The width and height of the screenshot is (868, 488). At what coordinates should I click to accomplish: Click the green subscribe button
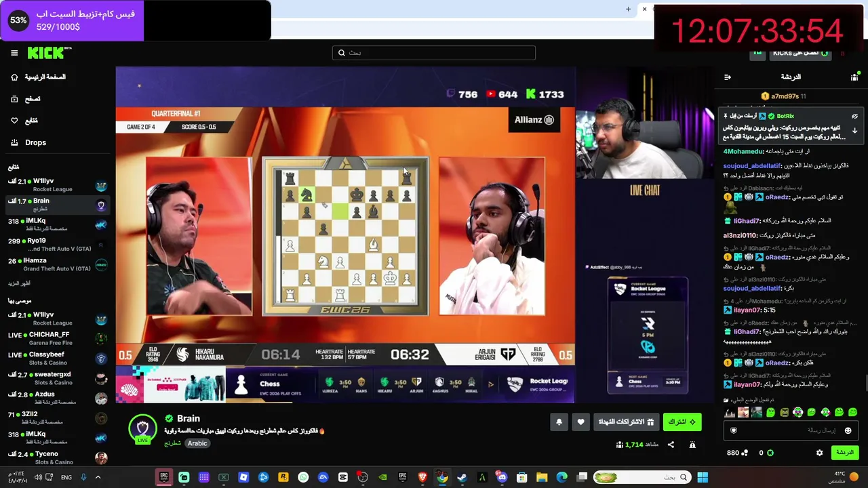coord(682,422)
